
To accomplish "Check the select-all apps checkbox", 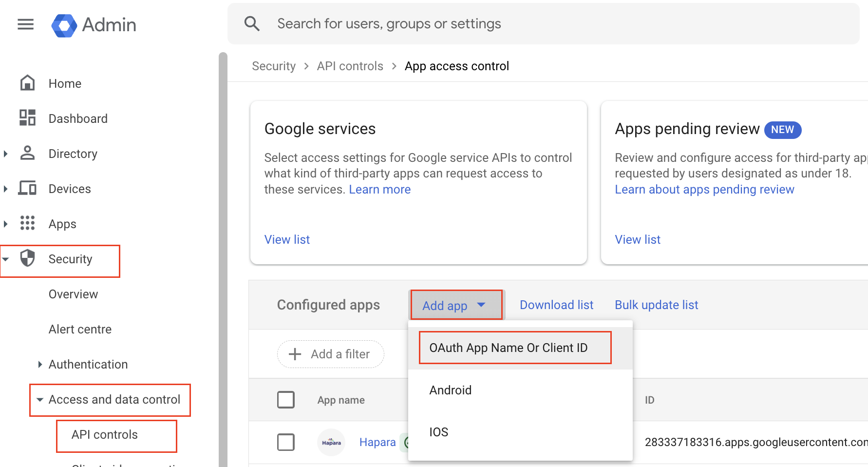I will coord(286,400).
